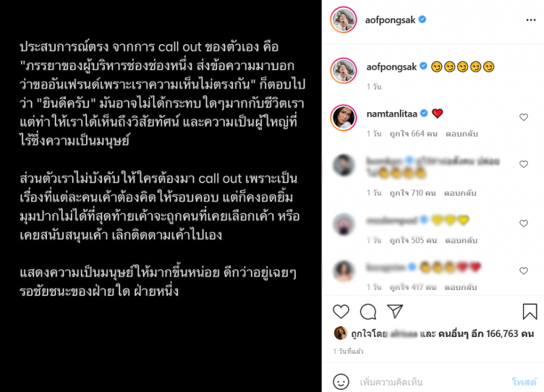
Task: Share post with paper plane icon
Action: coord(395,311)
